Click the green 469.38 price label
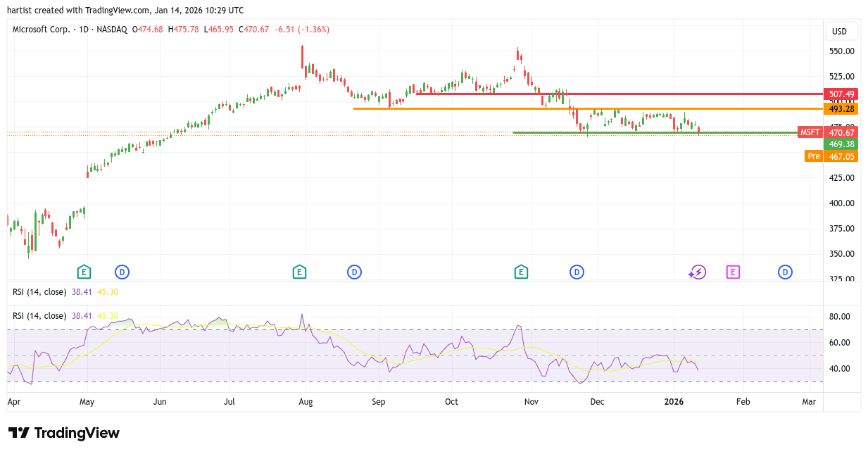Image resolution: width=868 pixels, height=454 pixels. (x=841, y=144)
